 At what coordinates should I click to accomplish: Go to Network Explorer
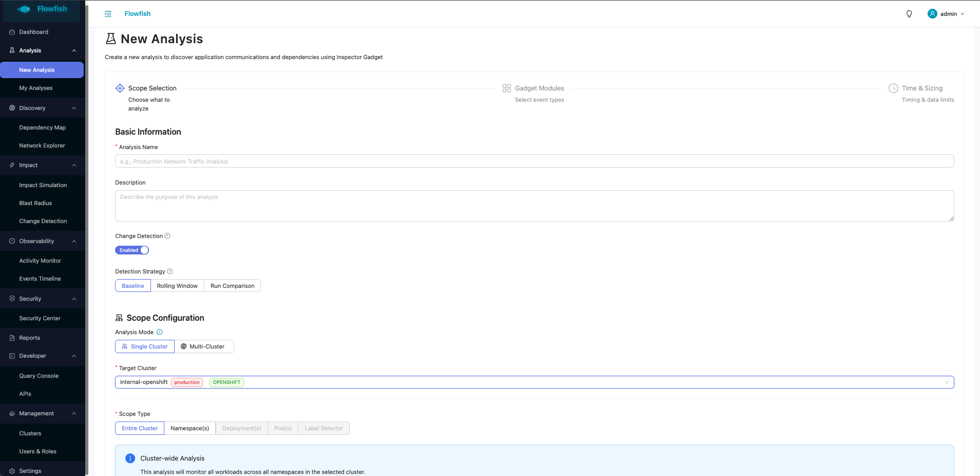point(42,145)
